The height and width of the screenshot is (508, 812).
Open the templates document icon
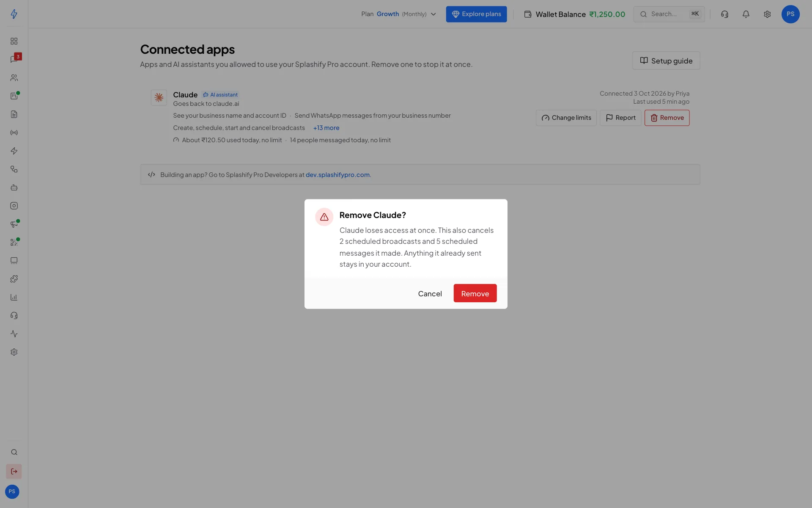(14, 114)
